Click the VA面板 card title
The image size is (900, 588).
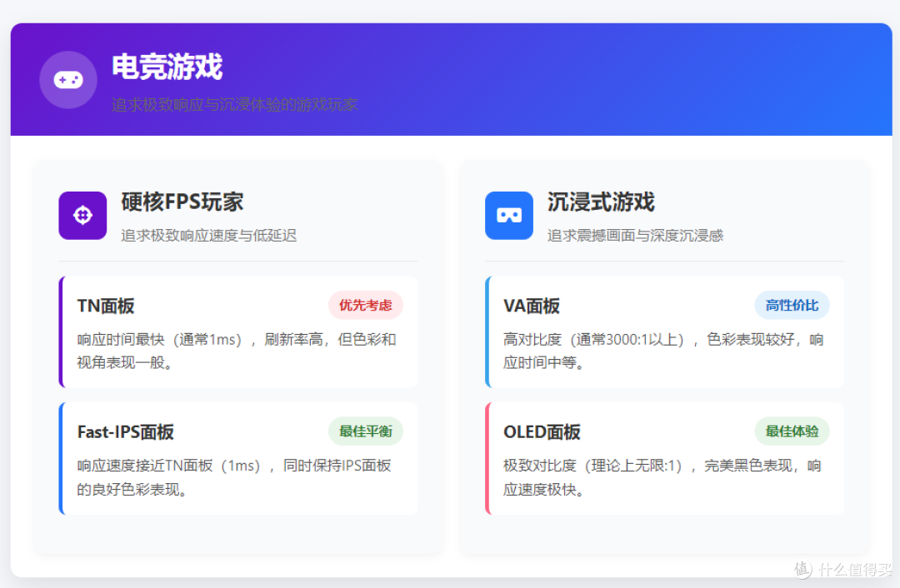(532, 306)
